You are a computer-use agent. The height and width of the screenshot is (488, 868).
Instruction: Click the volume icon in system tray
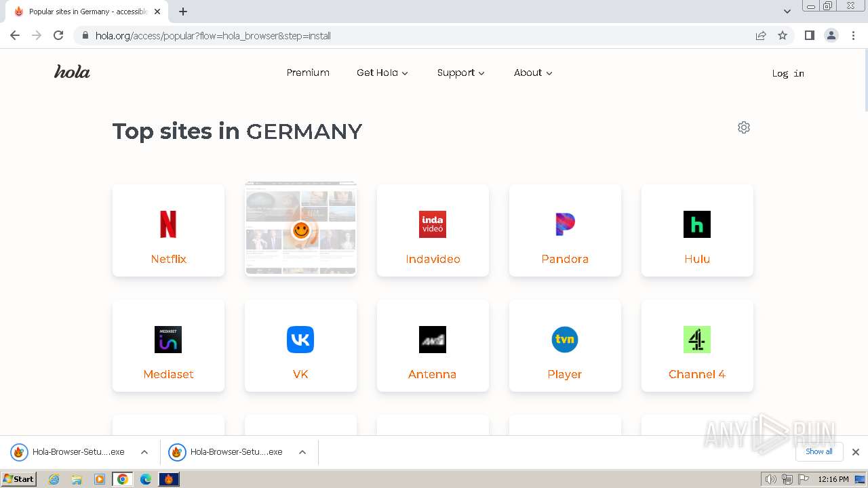click(x=771, y=479)
